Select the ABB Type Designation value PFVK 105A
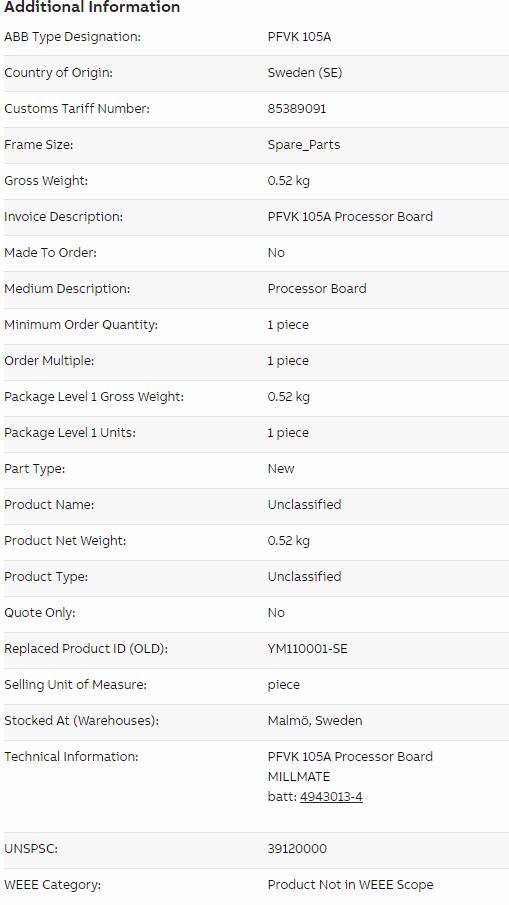Viewport: 509px width, 905px height. point(300,37)
